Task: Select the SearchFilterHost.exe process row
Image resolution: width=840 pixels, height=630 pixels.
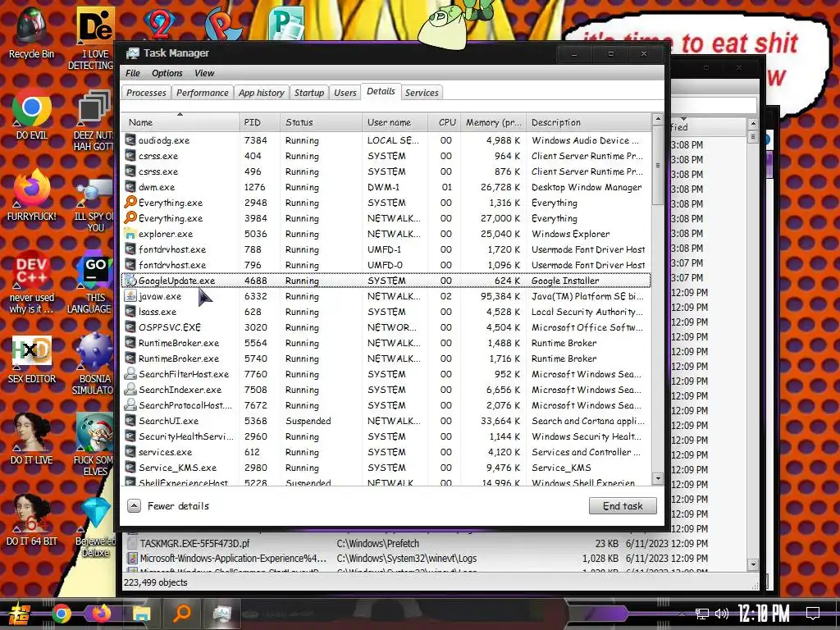Action: point(386,374)
